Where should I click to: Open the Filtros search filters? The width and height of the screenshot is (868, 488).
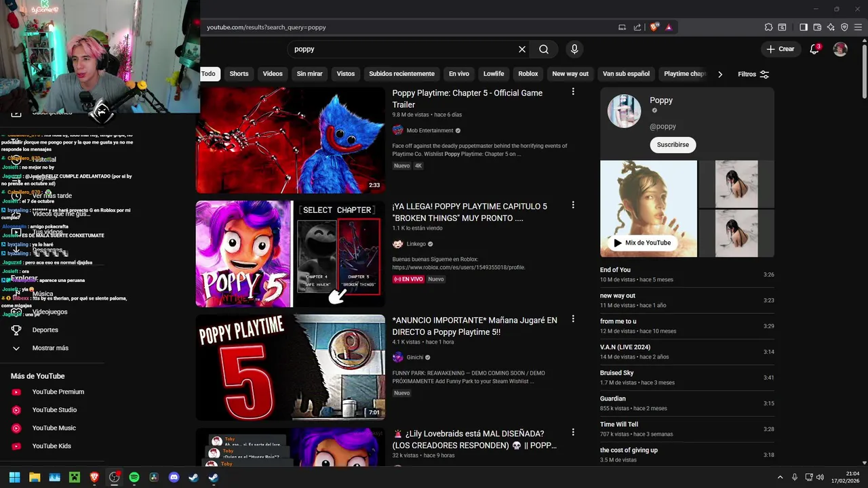(x=753, y=75)
